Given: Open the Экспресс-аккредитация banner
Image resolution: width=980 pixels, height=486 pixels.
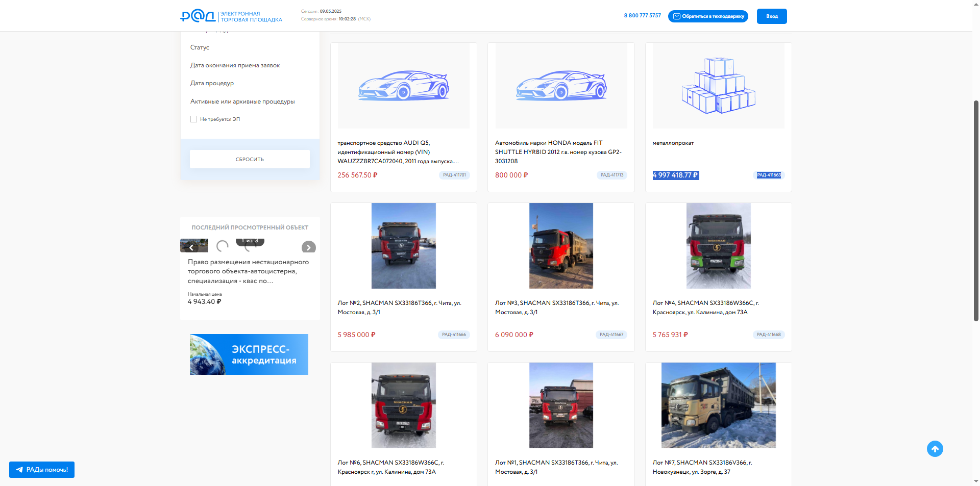Looking at the screenshot, I should pyautogui.click(x=249, y=354).
